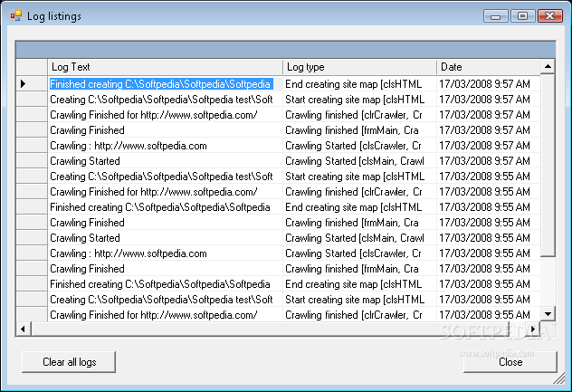
Task: Select 'Crawling Started [clsMain' in the 9:57 AM row
Action: tap(359, 160)
